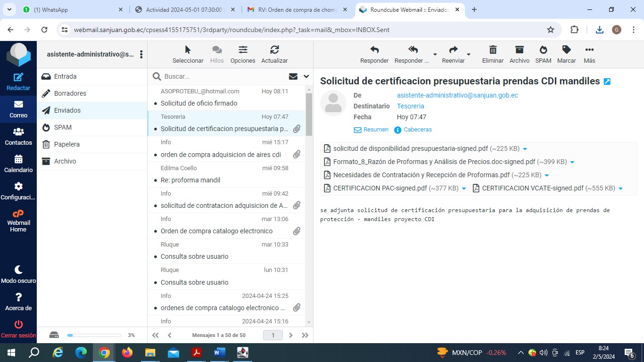Open message in new window icon

click(607, 82)
